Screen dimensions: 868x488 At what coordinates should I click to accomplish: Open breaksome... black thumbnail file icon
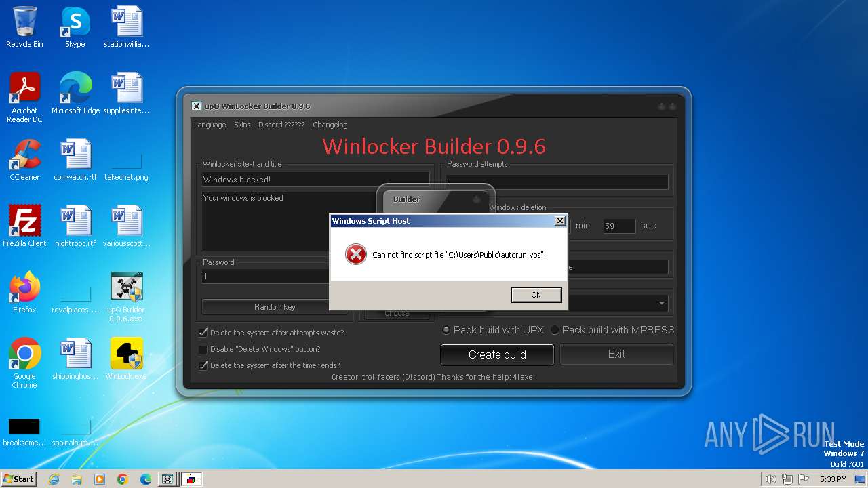coord(24,432)
